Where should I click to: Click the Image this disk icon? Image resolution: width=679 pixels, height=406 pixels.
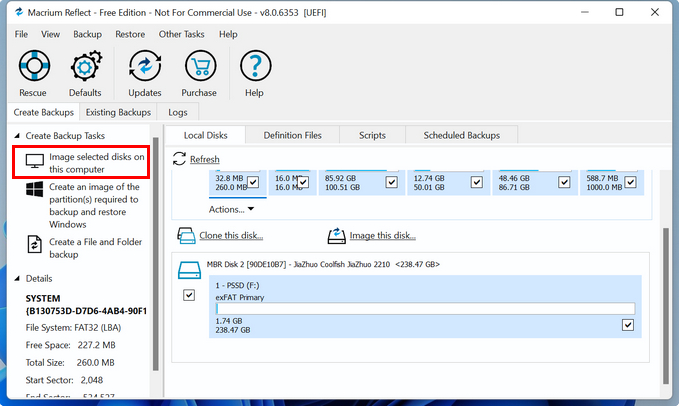(x=336, y=236)
